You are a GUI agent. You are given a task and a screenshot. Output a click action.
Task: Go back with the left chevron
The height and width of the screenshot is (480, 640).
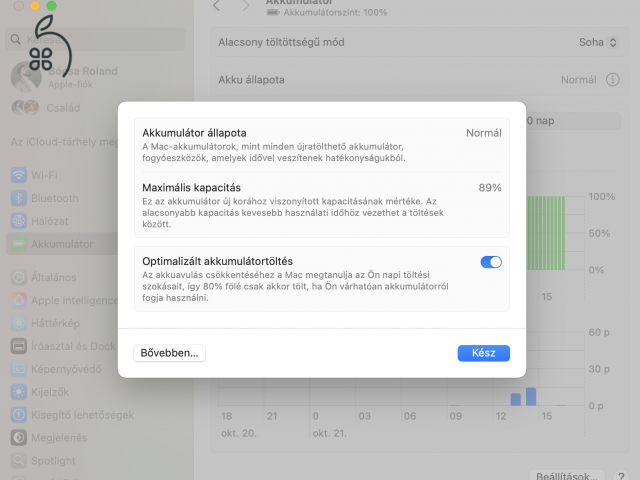pos(217,6)
